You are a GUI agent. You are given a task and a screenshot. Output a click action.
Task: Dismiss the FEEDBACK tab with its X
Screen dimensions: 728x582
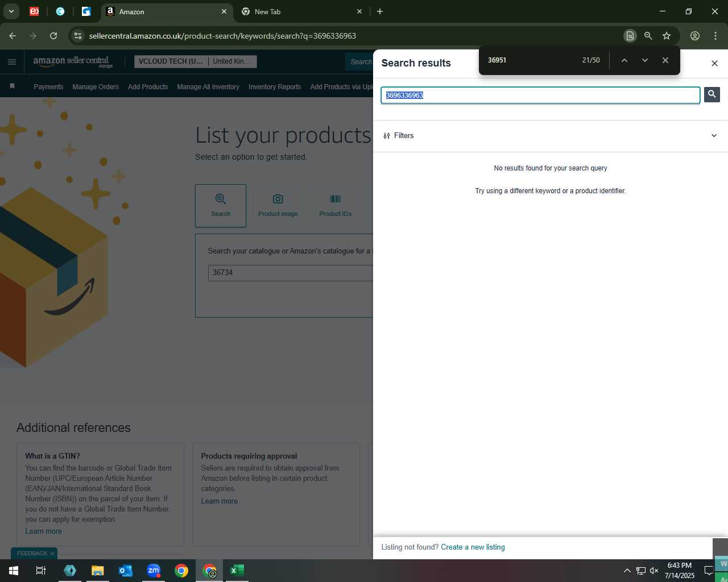[52, 554]
